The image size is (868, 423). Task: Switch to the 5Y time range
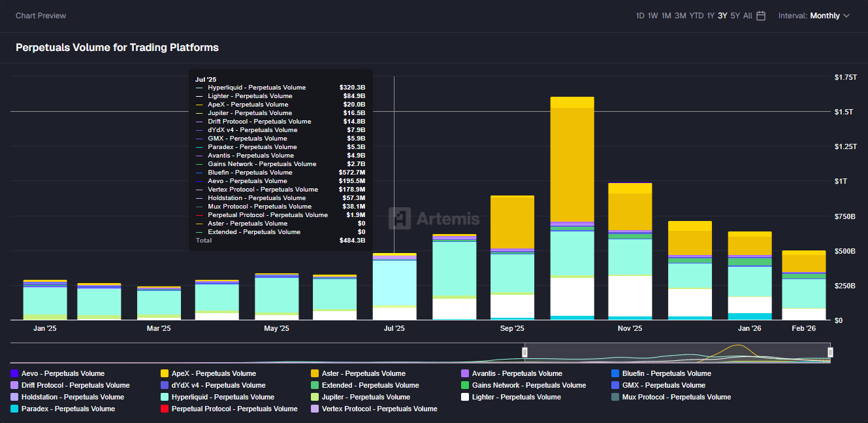(735, 16)
